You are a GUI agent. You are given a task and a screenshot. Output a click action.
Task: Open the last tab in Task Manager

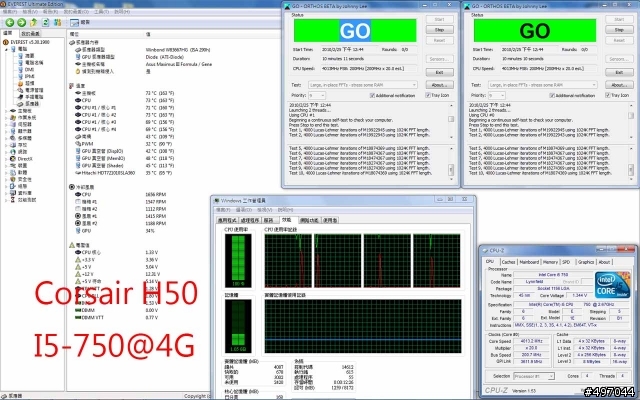pos(331,220)
